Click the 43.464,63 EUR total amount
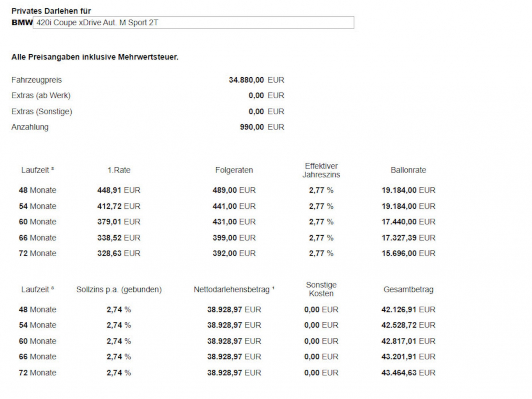This screenshot has height=399, width=532. point(408,373)
